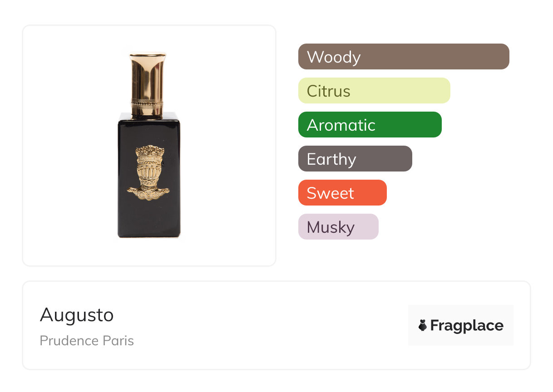
Task: Click the Fragplace wordmark text
Action: click(x=467, y=325)
